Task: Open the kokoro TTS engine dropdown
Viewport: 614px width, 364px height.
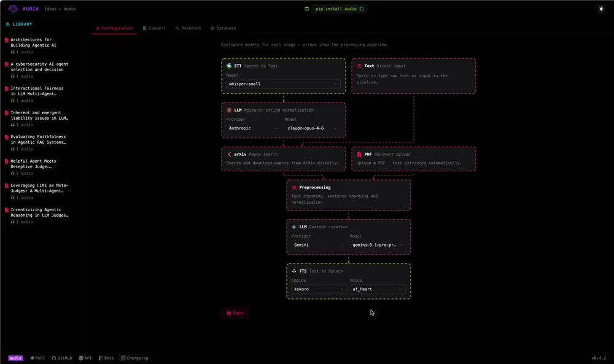Action: pos(319,289)
